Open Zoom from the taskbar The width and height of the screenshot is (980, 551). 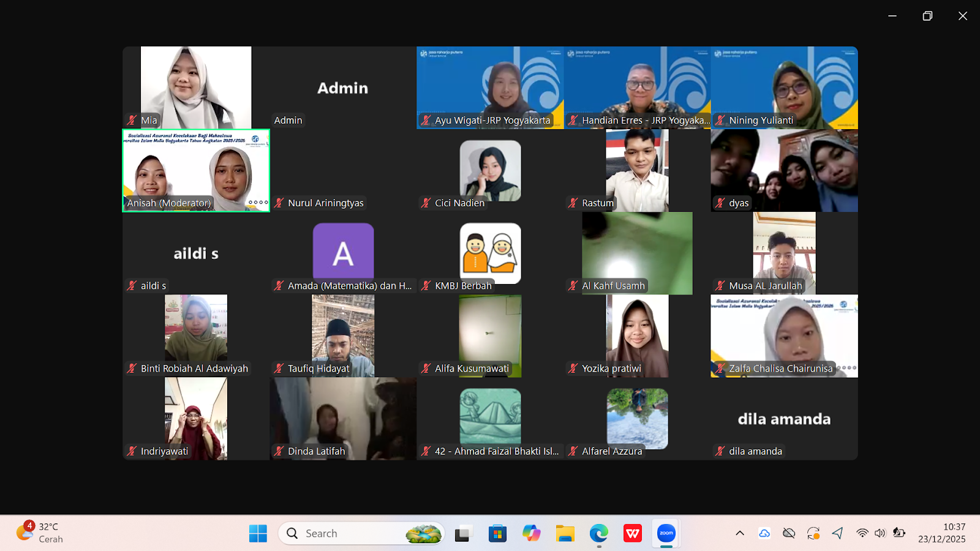(666, 533)
